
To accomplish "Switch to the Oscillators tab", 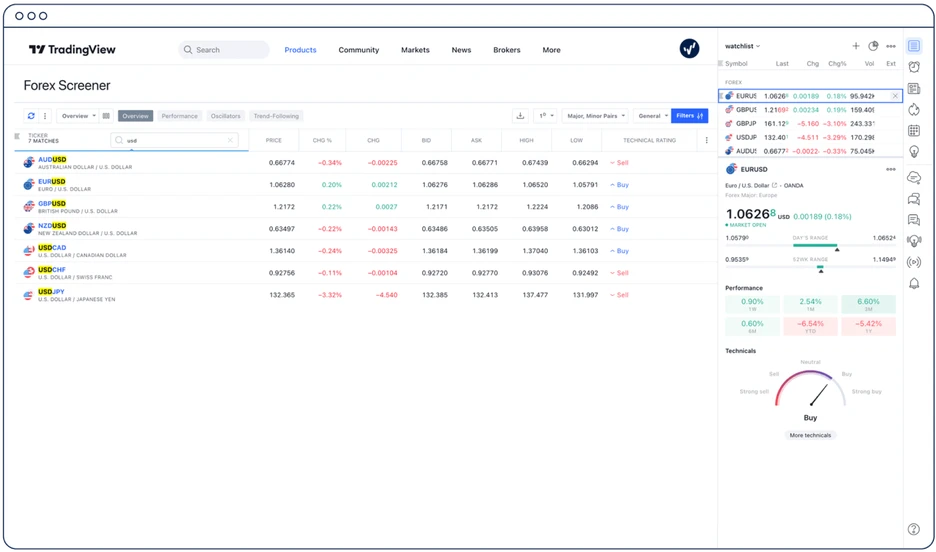I will click(226, 116).
